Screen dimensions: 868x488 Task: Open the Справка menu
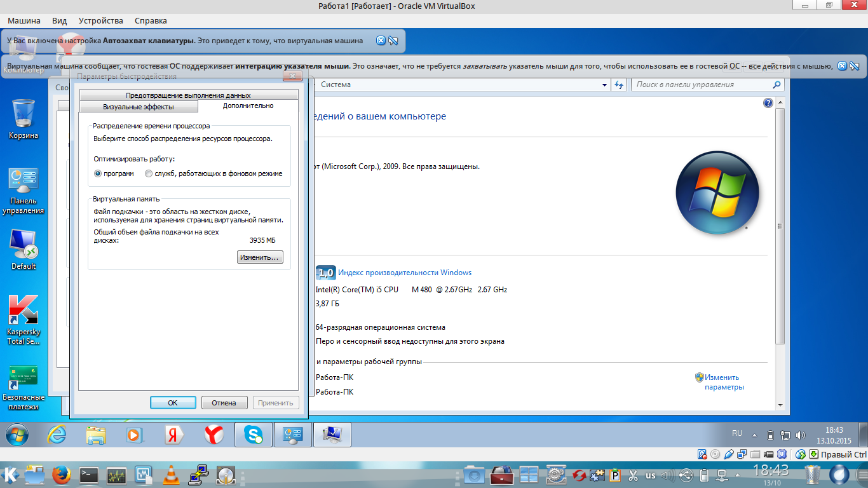(x=151, y=20)
